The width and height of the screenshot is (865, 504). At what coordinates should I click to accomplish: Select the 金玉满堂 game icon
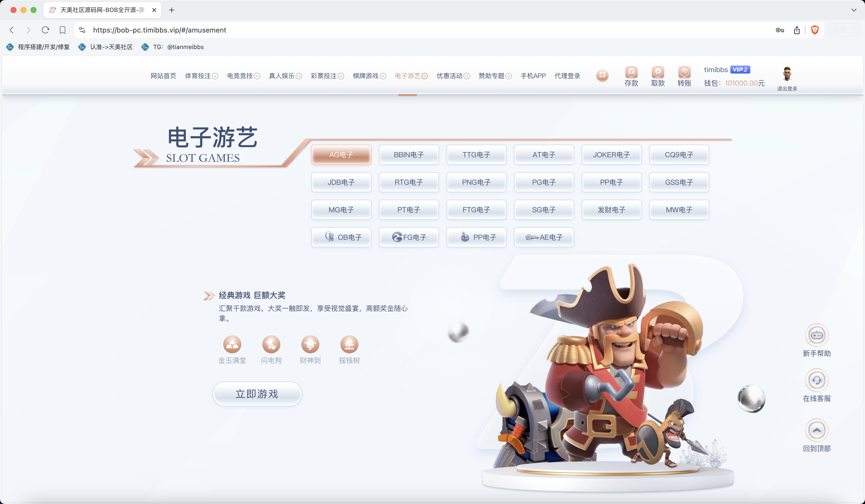pos(232,345)
